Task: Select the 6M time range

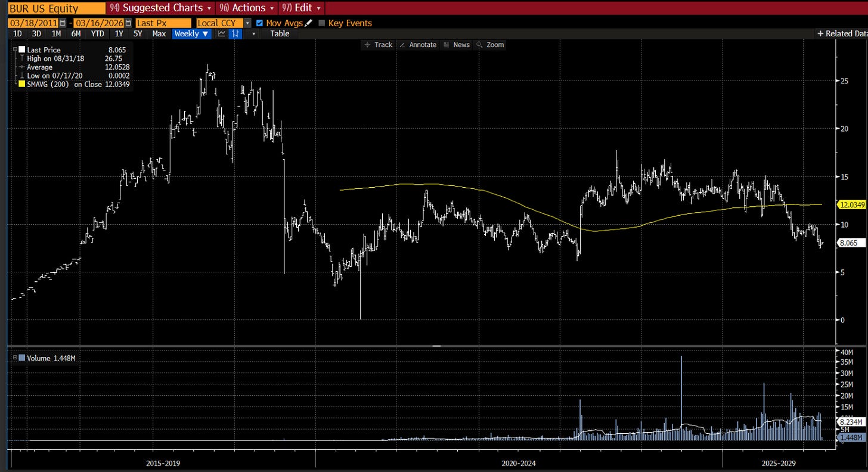Action: (76, 34)
